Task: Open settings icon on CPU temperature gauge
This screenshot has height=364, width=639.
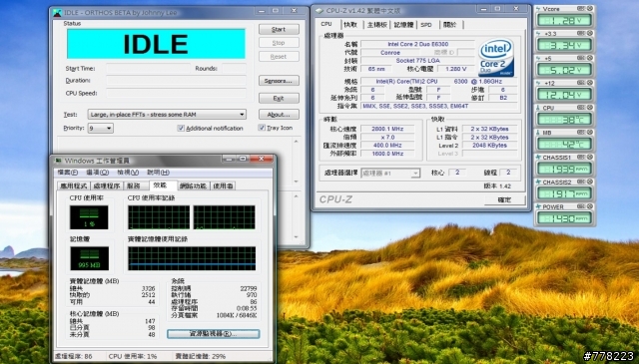Action: click(x=581, y=108)
